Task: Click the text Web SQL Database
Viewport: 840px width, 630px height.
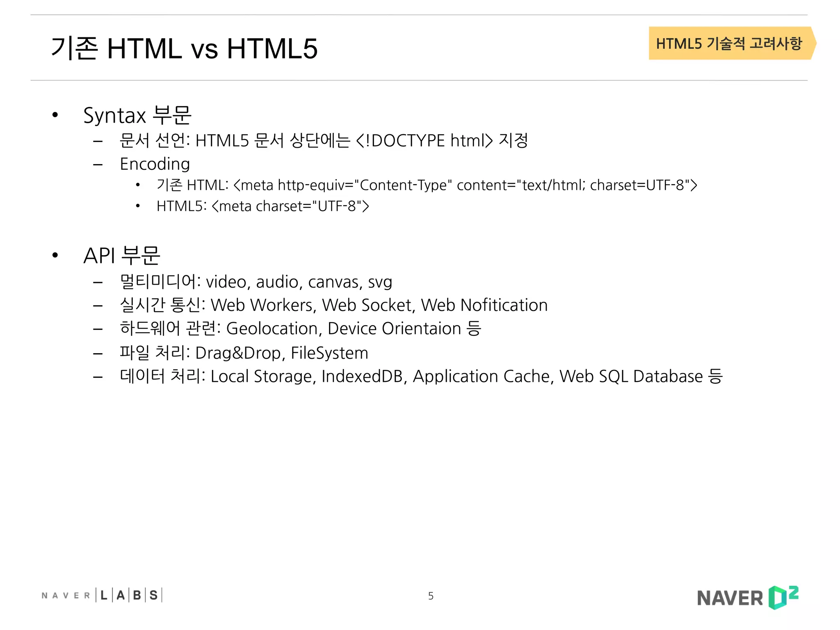Action: coord(631,376)
